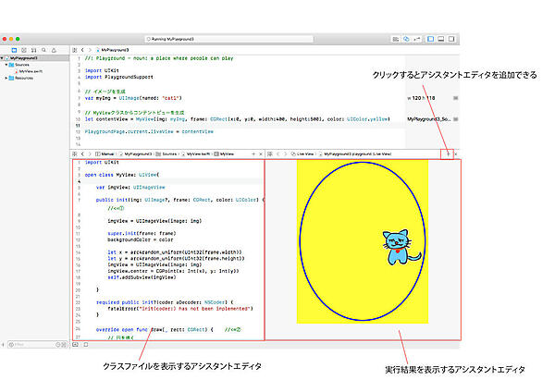The image size is (555, 392).
Task: Show Version editor in toolbar
Action: pyautogui.click(x=417, y=39)
